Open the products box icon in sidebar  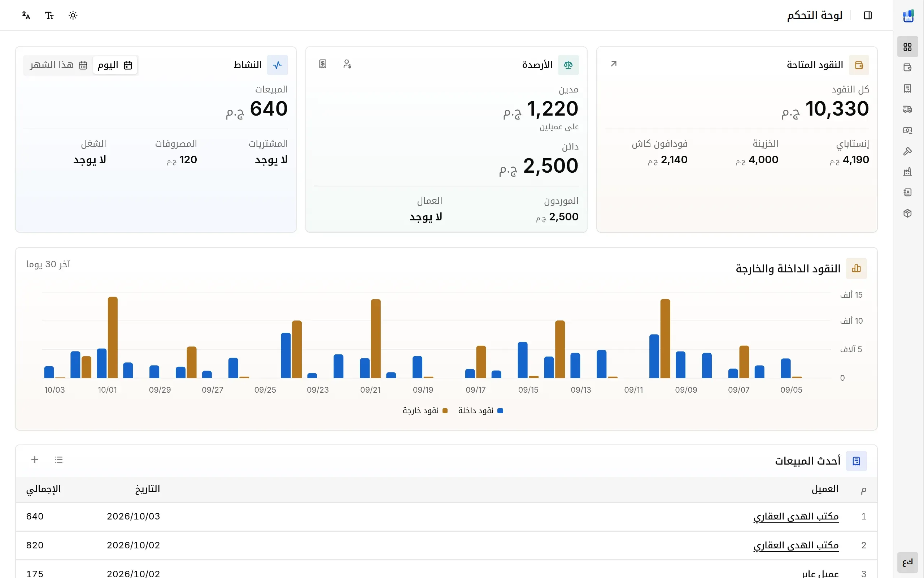tap(907, 213)
